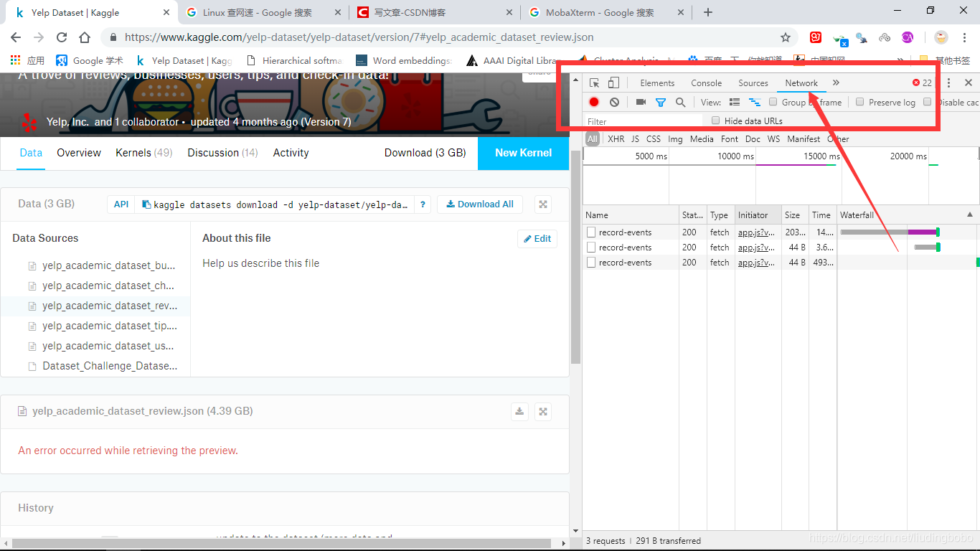The width and height of the screenshot is (980, 551).
Task: Click the New Kernel button
Action: click(x=524, y=153)
